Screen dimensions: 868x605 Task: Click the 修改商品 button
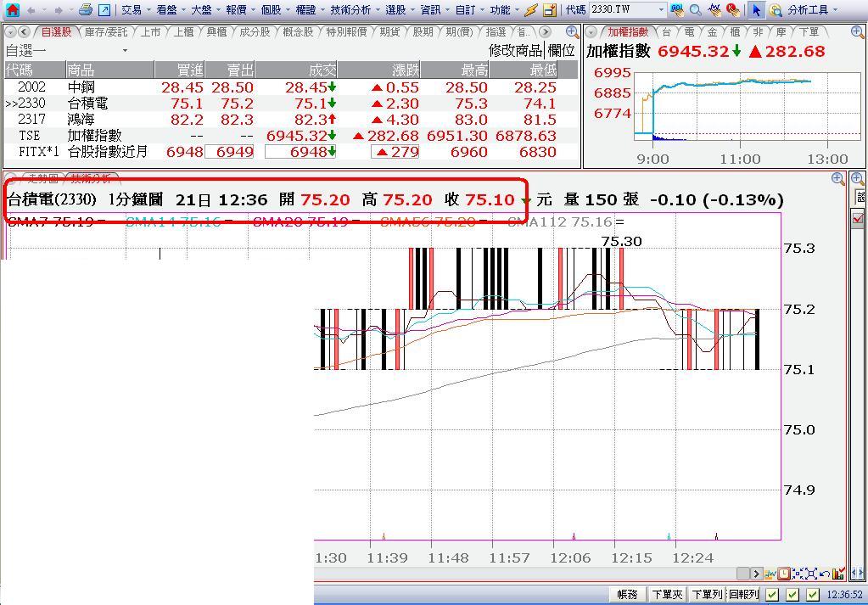[515, 51]
